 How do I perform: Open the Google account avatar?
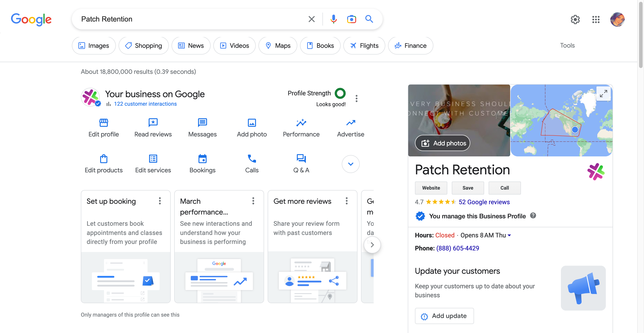point(617,19)
